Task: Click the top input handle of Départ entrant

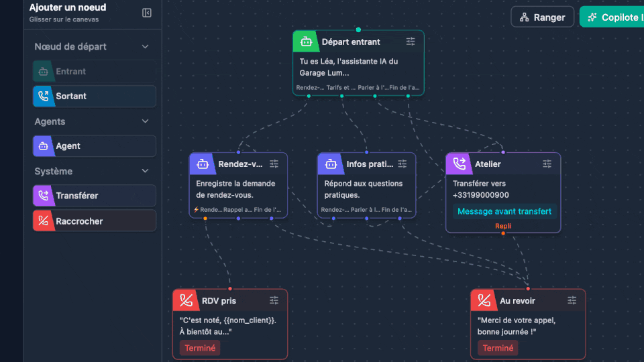Action: tap(358, 29)
